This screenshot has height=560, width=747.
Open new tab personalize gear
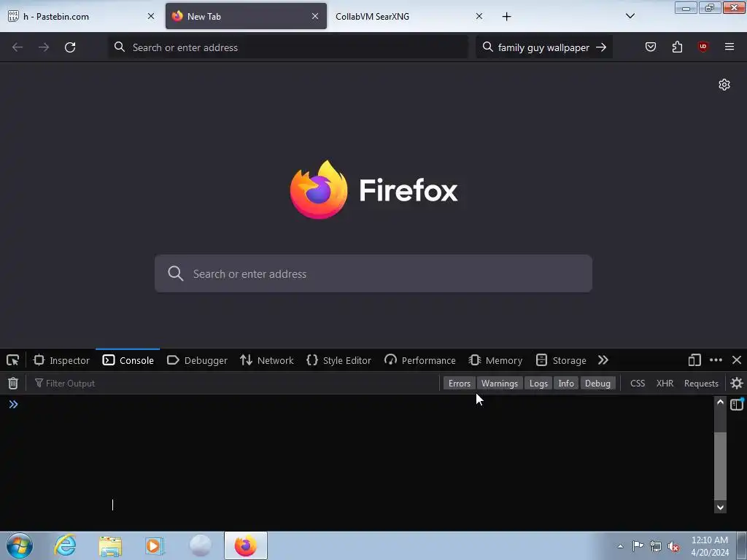click(x=724, y=85)
